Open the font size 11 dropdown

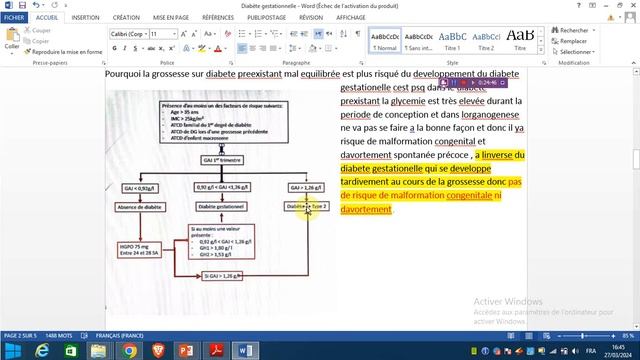click(x=174, y=34)
